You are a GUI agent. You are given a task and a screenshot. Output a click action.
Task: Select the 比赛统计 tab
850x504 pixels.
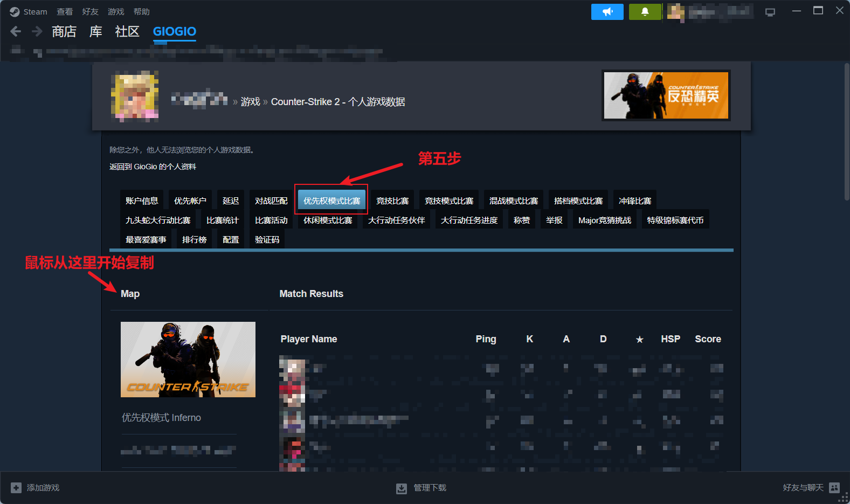[x=223, y=220]
